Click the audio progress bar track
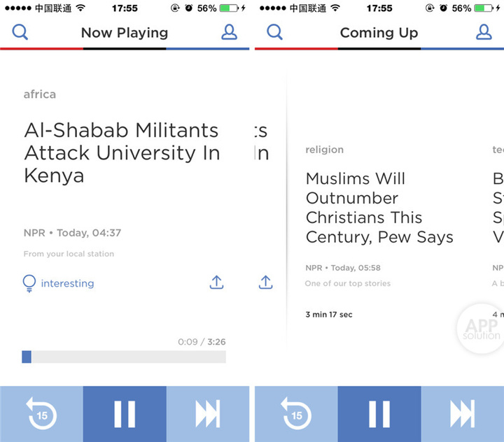 coord(126,357)
